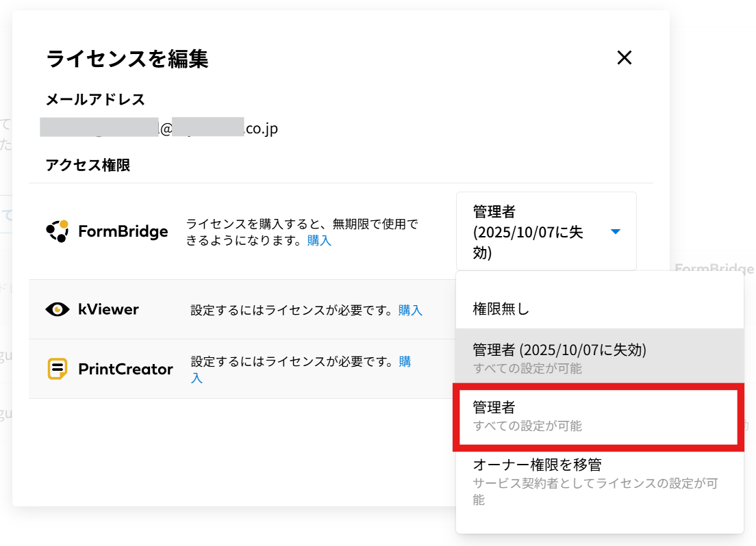
Task: Click the 購入 link beside kViewer
Action: (410, 311)
